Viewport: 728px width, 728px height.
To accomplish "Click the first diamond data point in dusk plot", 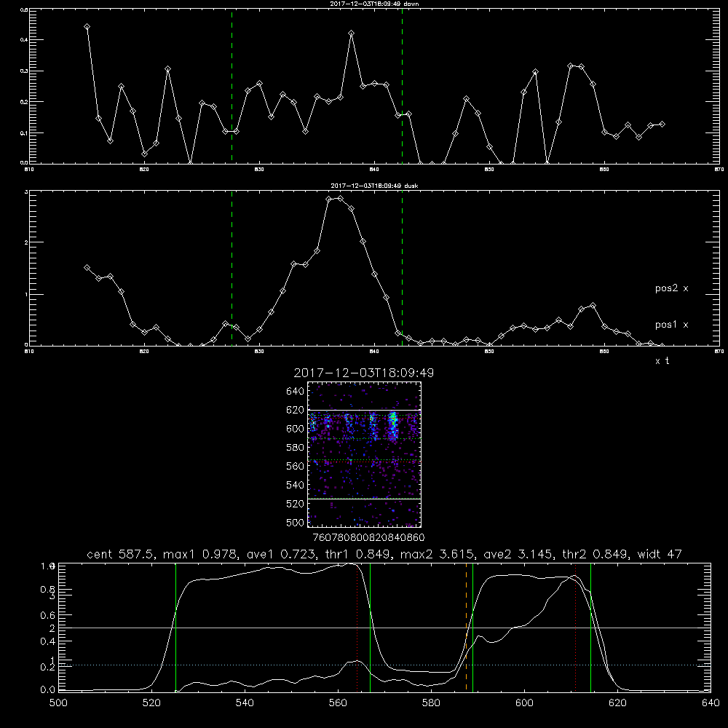I will (x=87, y=267).
